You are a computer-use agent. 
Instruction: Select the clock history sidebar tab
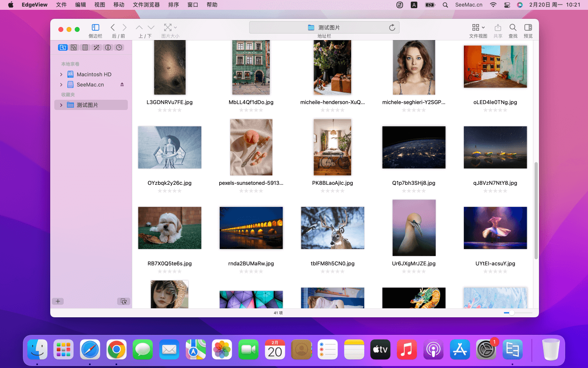click(119, 47)
